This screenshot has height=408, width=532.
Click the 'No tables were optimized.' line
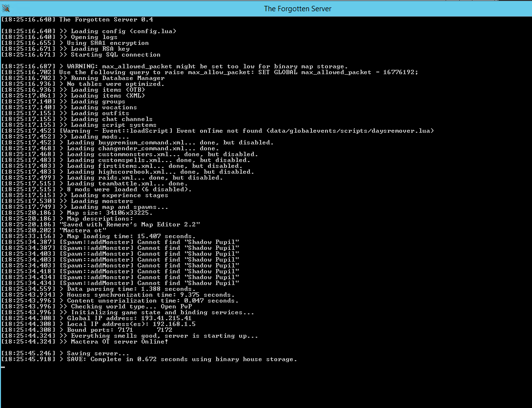tap(83, 84)
